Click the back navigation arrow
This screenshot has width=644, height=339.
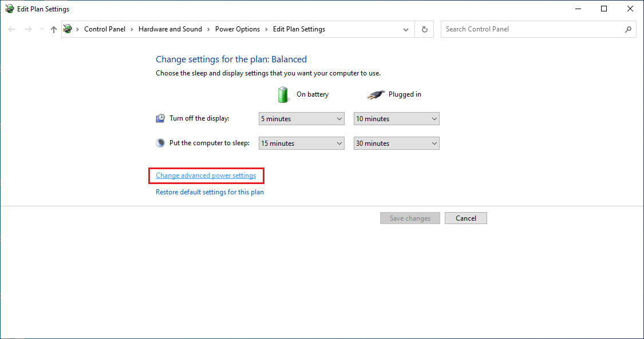(x=11, y=29)
